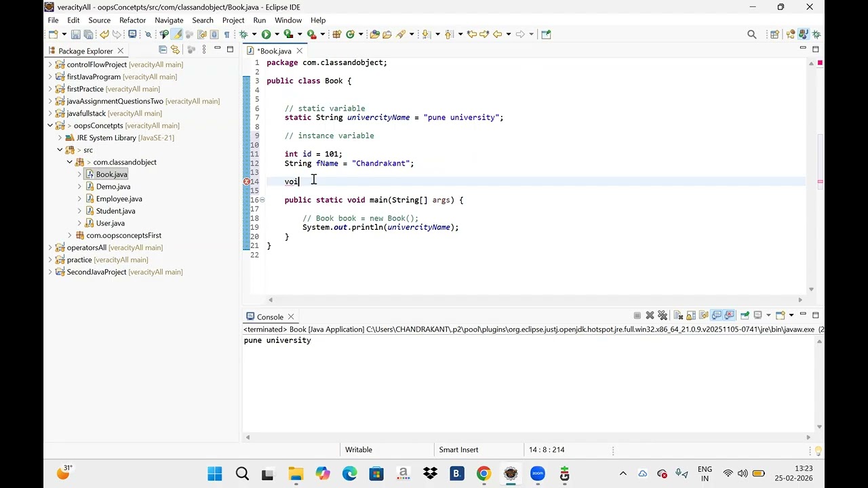Screen dimensions: 868x488
Task: Toggle Scroll Lock in Console
Action: (691, 315)
